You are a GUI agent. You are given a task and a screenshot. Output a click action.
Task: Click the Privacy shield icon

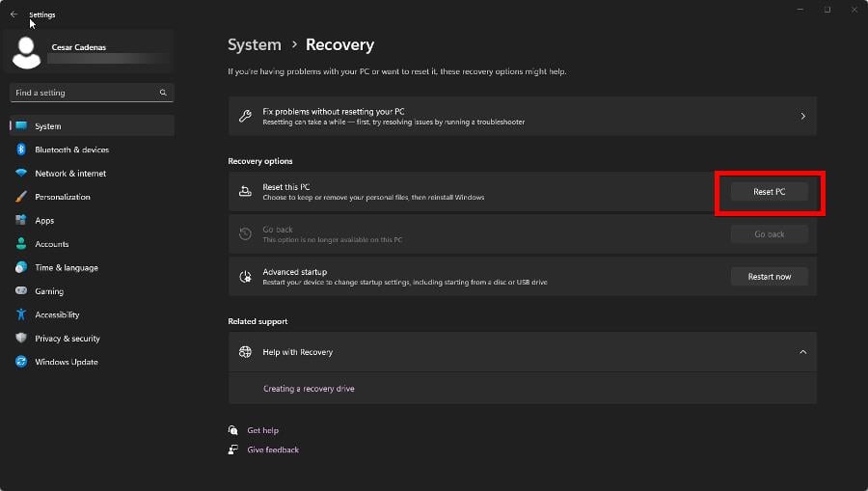[x=21, y=338]
